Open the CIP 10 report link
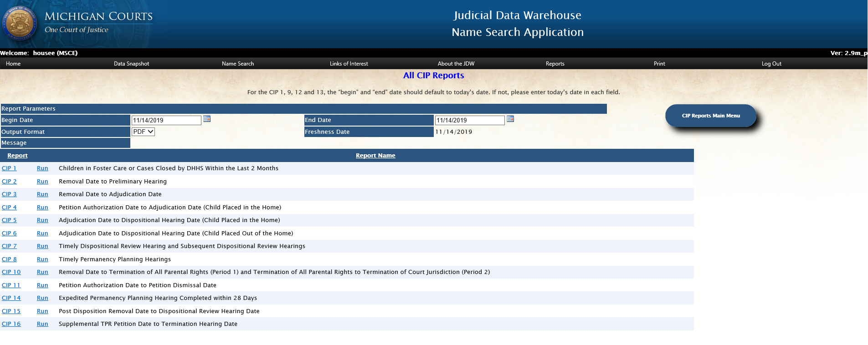 coord(11,272)
